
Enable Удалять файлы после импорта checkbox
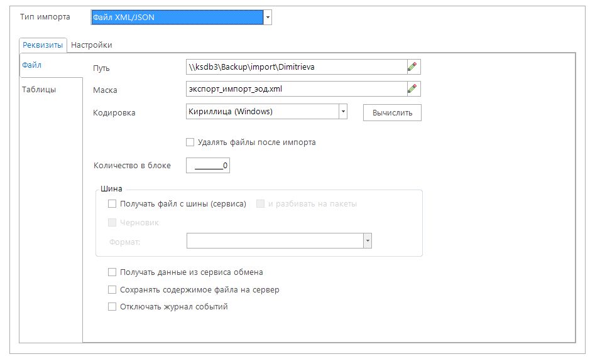pos(190,142)
